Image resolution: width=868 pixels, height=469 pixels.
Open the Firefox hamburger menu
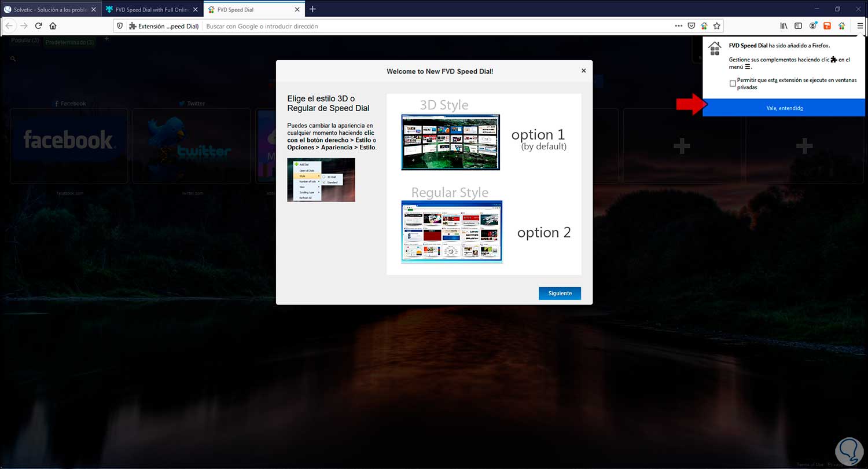(x=859, y=26)
